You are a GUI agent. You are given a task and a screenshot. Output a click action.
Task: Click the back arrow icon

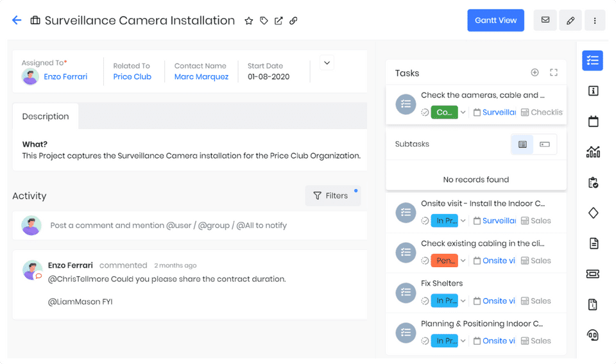pos(17,21)
